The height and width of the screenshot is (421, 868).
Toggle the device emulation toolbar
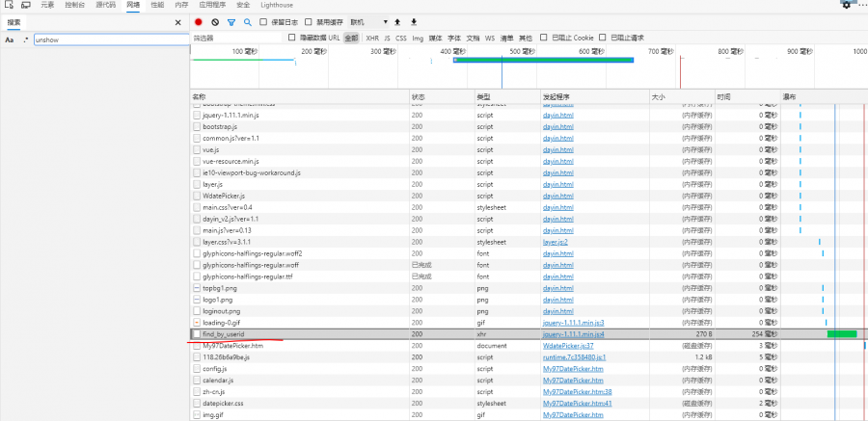tap(23, 5)
